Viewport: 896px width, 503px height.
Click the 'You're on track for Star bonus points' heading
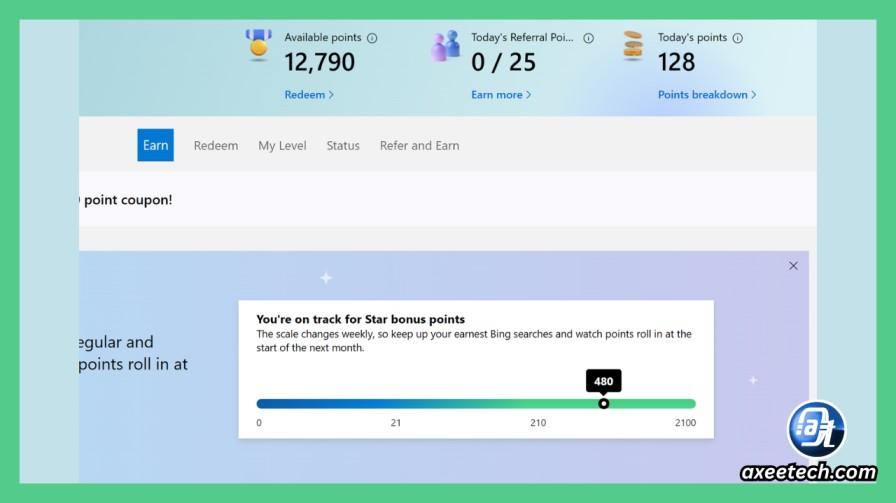click(x=361, y=320)
